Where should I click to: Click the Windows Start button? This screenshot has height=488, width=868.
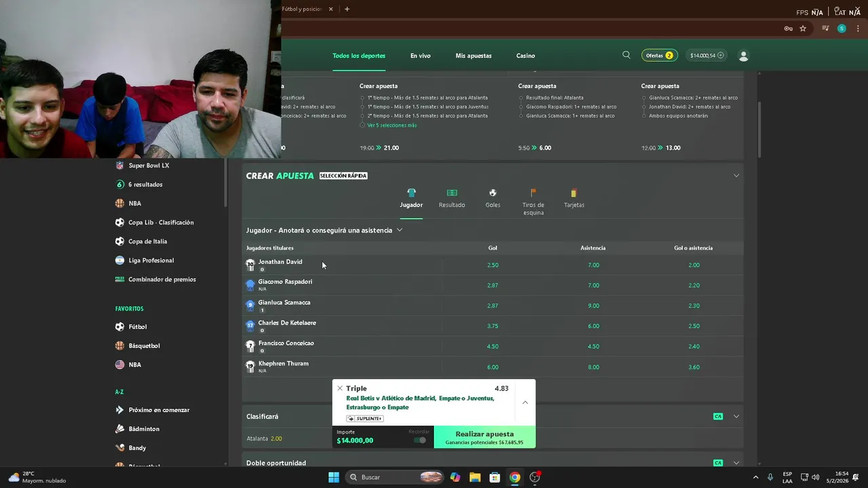[334, 477]
